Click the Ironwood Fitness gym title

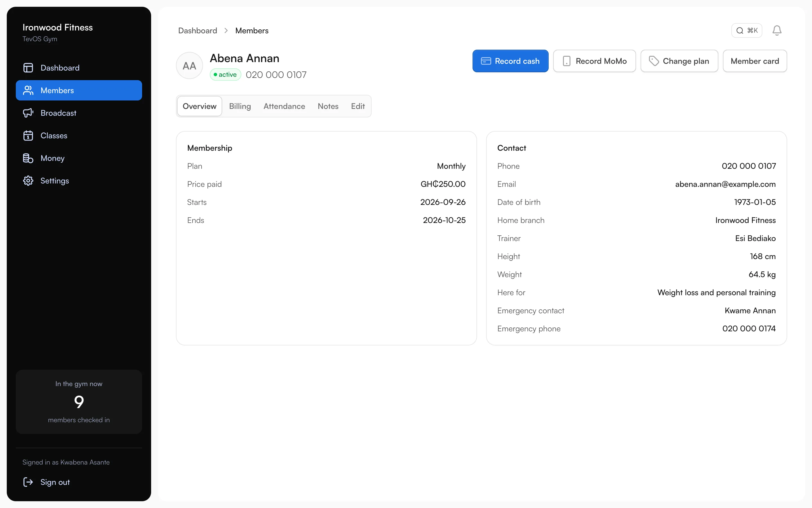pyautogui.click(x=58, y=27)
